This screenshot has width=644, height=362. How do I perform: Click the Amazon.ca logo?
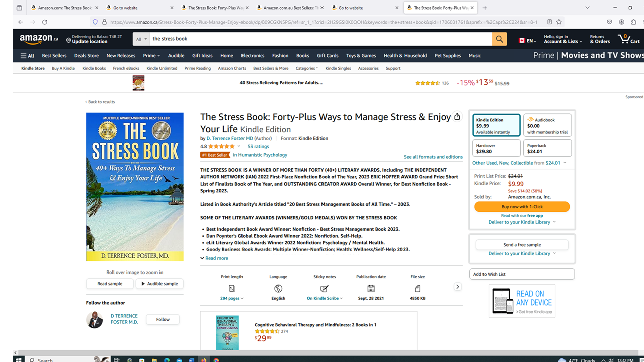click(39, 39)
